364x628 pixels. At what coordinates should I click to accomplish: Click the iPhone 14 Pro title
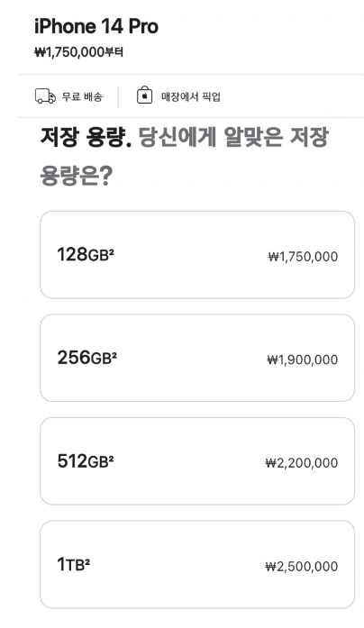pos(96,26)
